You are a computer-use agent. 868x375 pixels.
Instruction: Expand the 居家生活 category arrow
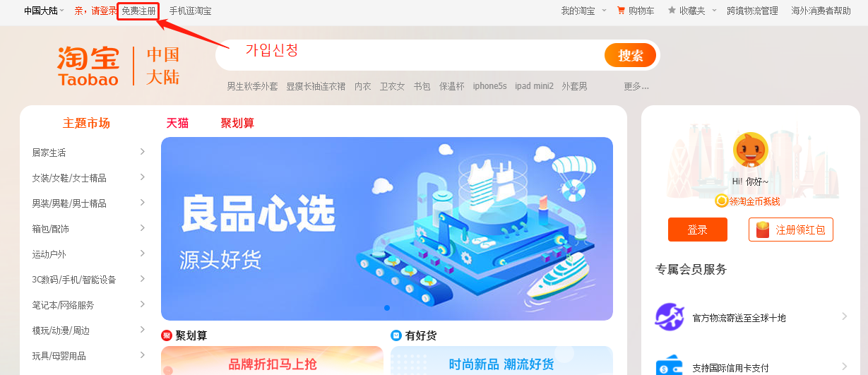pos(143,152)
